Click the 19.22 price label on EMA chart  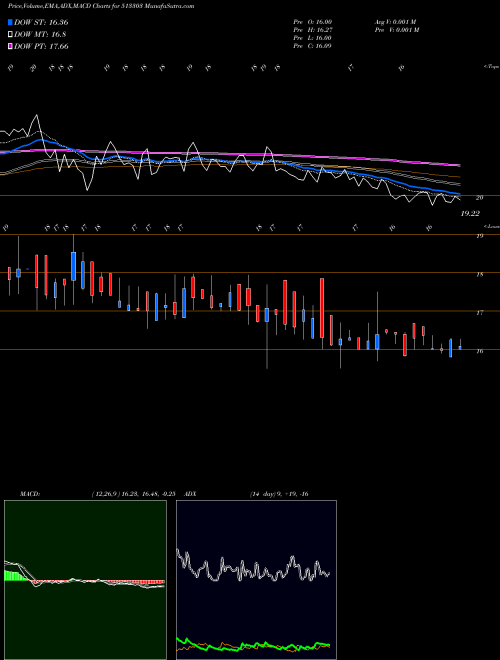[470, 214]
